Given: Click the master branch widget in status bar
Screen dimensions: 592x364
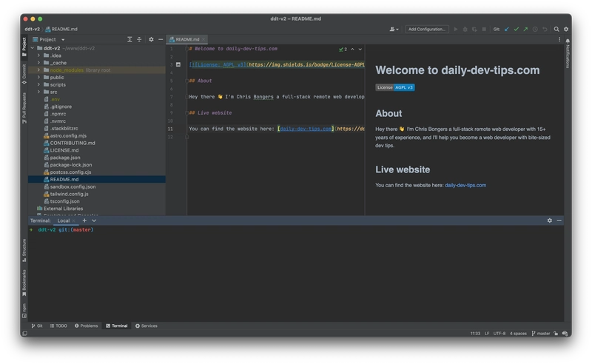Looking at the screenshot, I should 541,334.
